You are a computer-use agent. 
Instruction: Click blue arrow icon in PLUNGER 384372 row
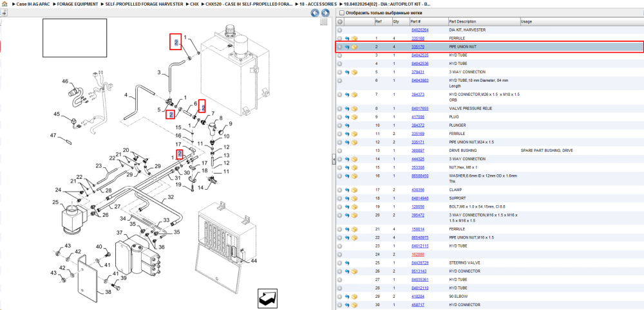tap(347, 125)
